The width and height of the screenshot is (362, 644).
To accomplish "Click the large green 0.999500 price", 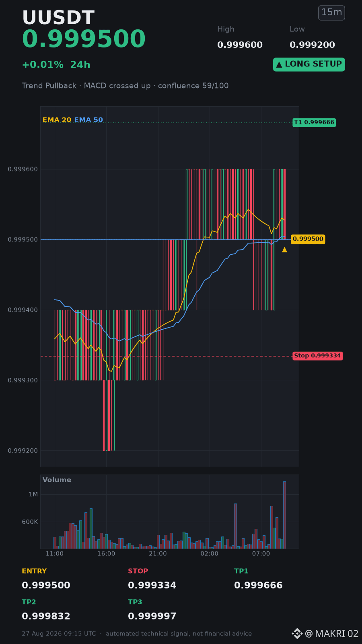I will coord(84,39).
